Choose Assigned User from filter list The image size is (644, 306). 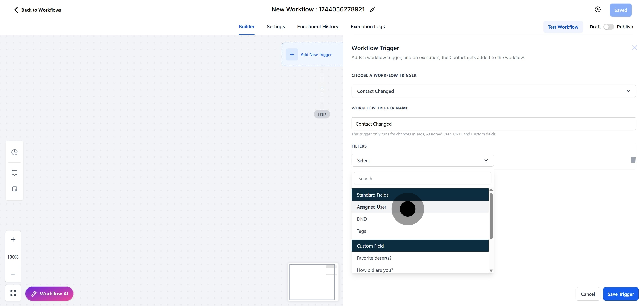coord(371,207)
